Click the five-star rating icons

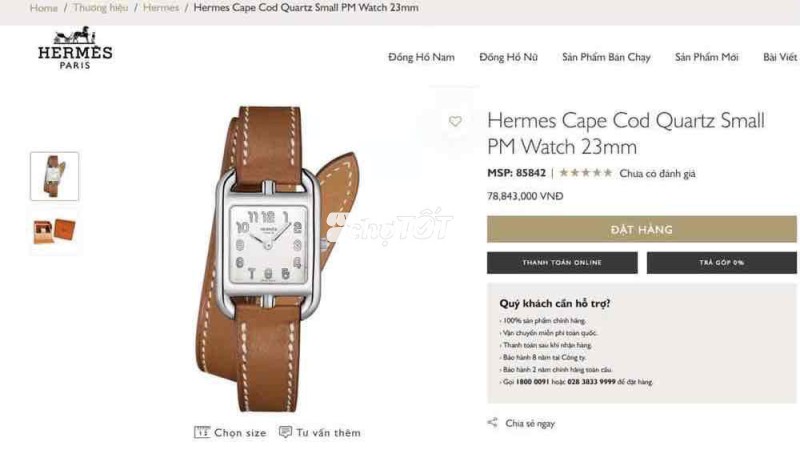coord(586,173)
